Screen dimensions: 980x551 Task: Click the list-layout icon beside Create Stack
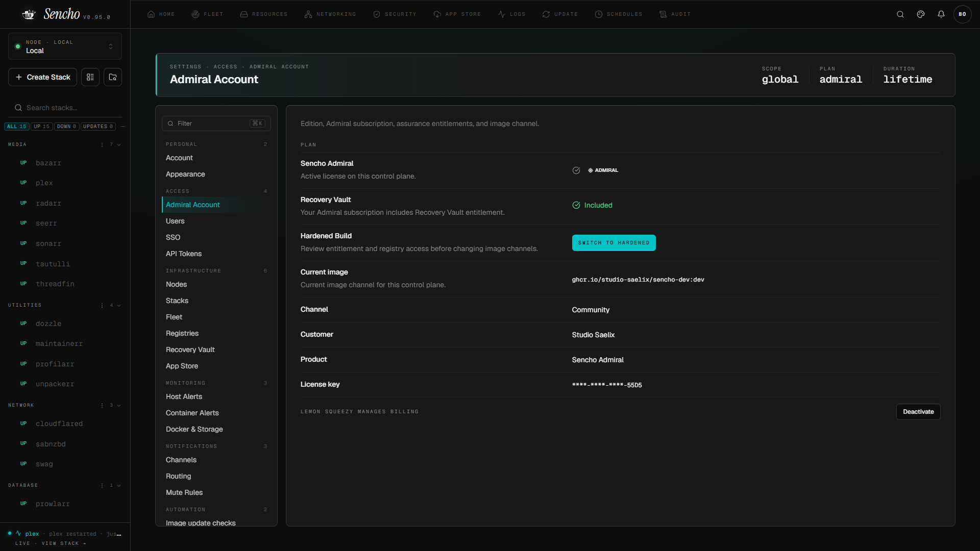(90, 77)
